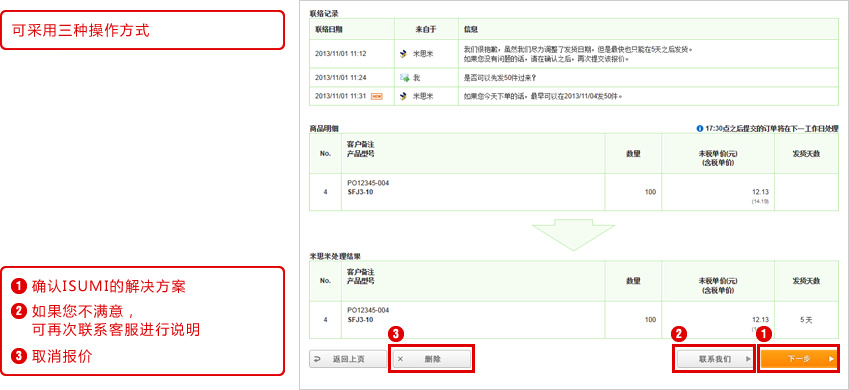Click the 删除 button
The height and width of the screenshot is (390, 849).
coord(432,359)
